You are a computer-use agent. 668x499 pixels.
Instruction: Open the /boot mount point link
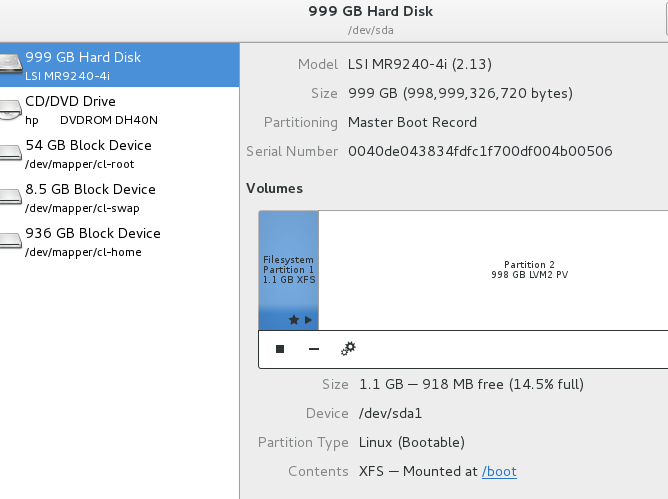499,471
